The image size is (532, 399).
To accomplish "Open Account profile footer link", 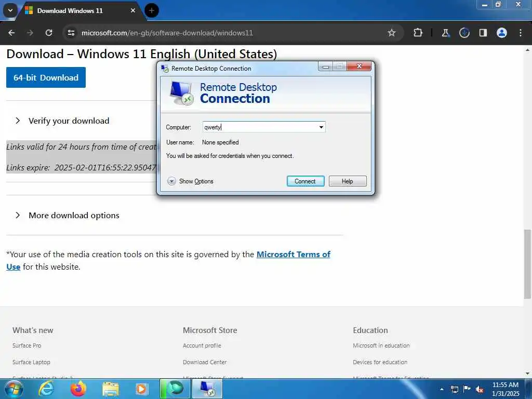I will (x=202, y=345).
